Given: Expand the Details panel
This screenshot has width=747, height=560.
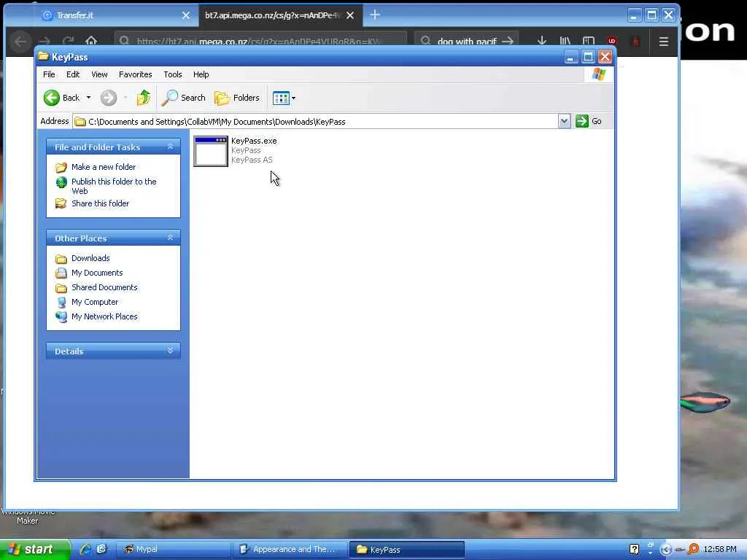Looking at the screenshot, I should click(170, 351).
